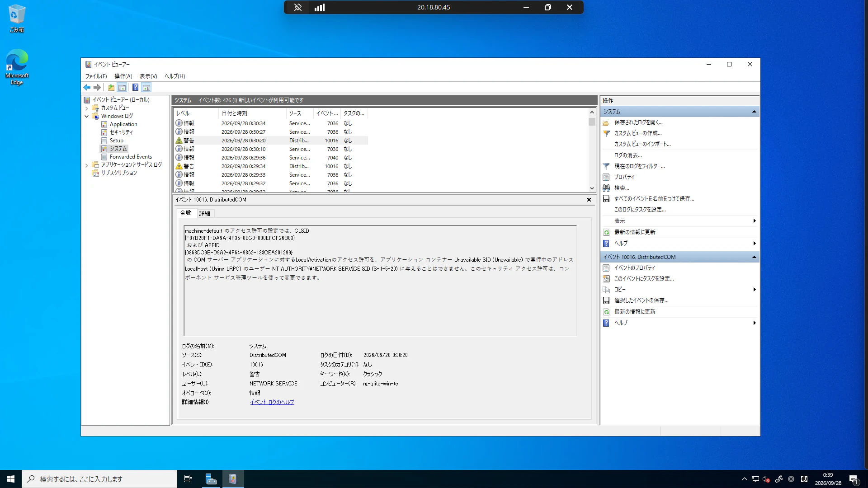The height and width of the screenshot is (488, 868).
Task: Open イベント ログのヘルプ link
Action: (272, 402)
